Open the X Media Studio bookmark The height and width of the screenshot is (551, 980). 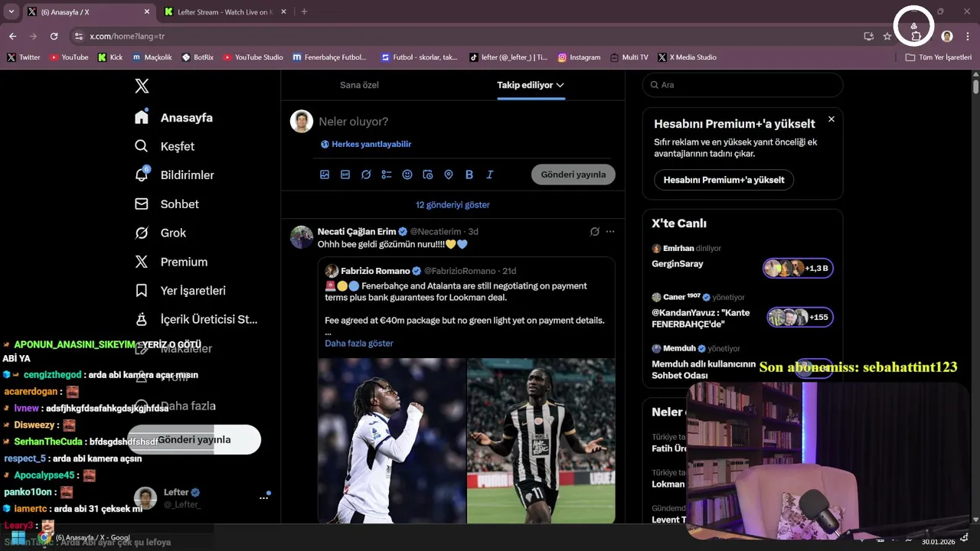click(x=688, y=57)
